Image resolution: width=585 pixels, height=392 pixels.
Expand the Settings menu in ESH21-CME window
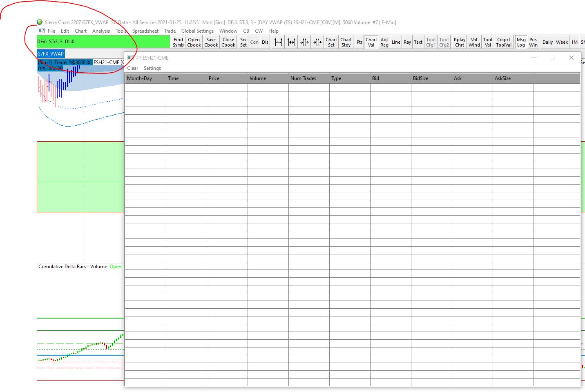click(152, 68)
